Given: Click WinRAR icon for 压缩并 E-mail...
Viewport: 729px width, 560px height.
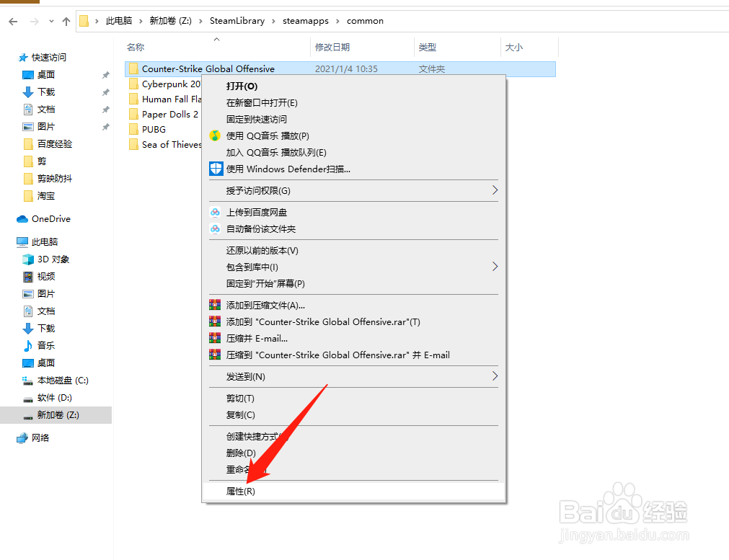Looking at the screenshot, I should (215, 338).
